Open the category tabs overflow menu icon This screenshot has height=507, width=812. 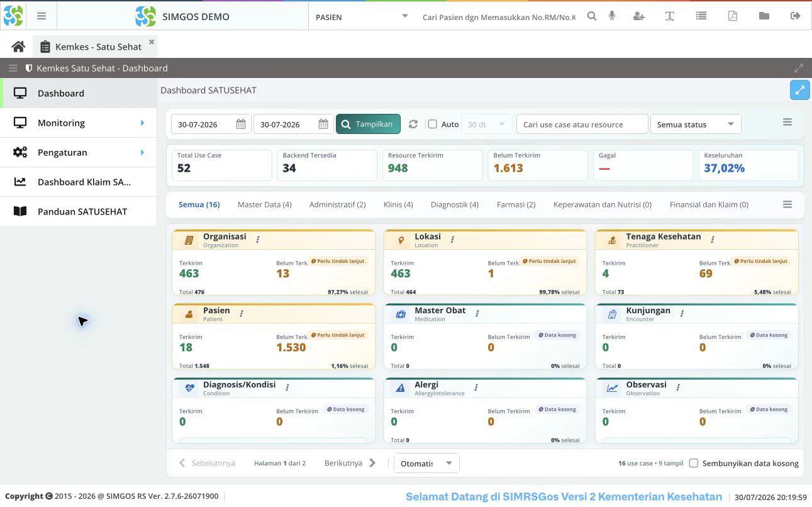pos(787,204)
